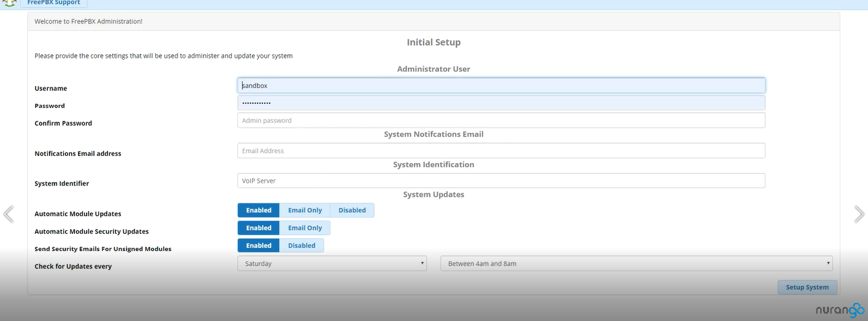Click the Welcome to FreePBX Administration text
This screenshot has height=321, width=868.
click(x=89, y=21)
